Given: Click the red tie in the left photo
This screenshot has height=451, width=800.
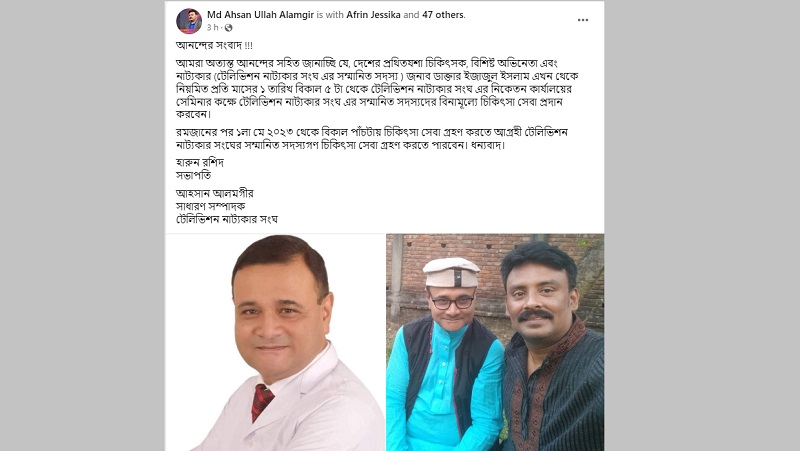Looking at the screenshot, I should (x=261, y=402).
